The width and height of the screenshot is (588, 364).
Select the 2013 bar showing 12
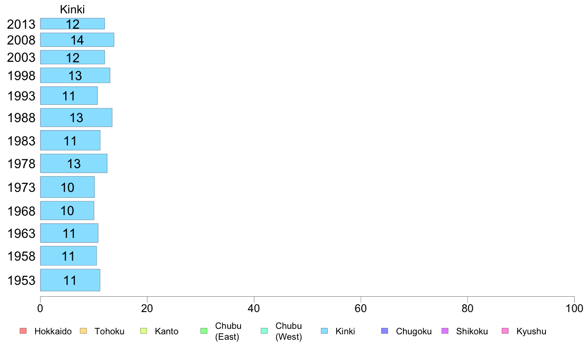coord(72,24)
